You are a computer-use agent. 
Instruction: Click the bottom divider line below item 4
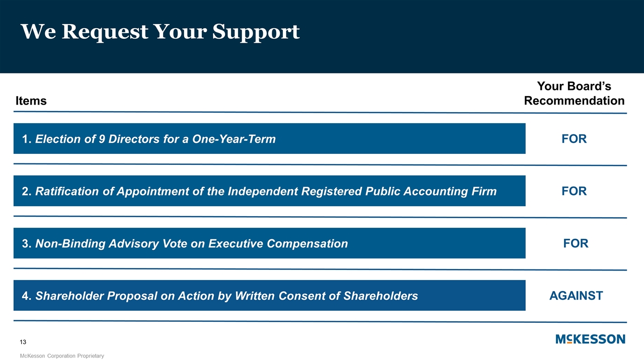tap(320, 321)
